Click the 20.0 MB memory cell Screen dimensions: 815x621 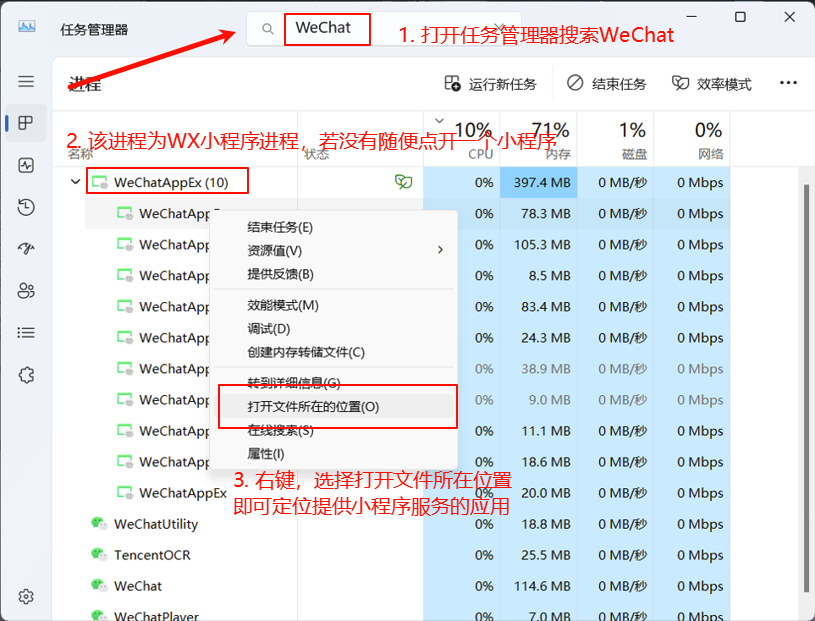tap(538, 493)
